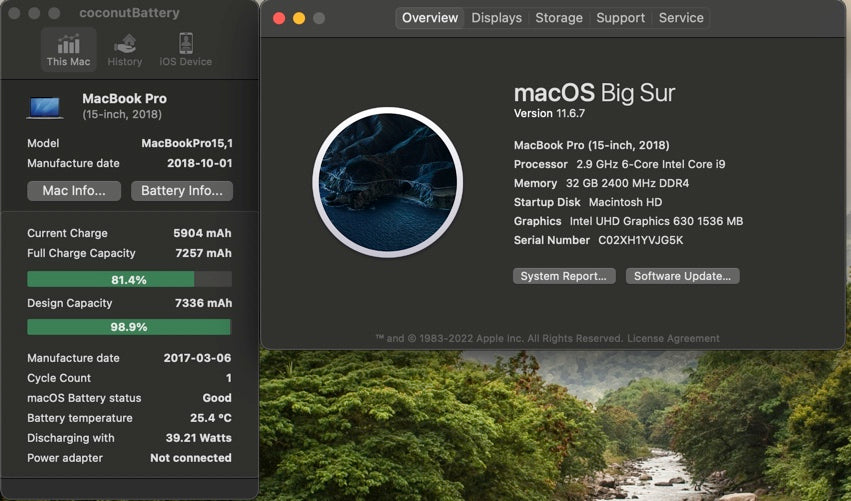Screen dimensions: 851x501
Task: Click the Cycle Count value 1
Action: click(x=228, y=378)
